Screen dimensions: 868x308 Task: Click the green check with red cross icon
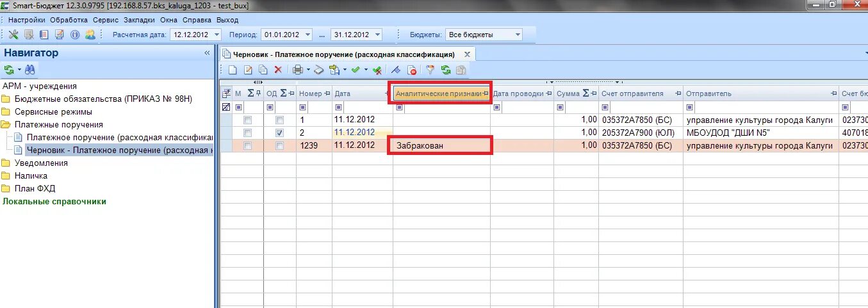pyautogui.click(x=377, y=70)
